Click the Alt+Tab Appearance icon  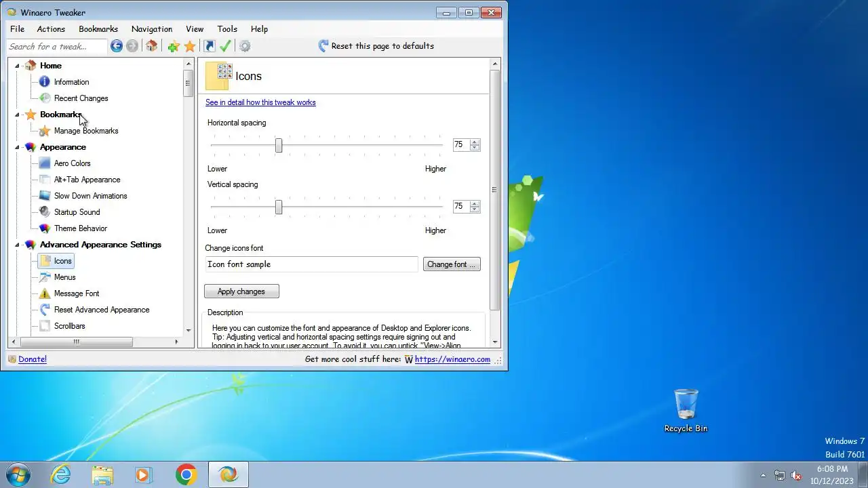[x=45, y=180]
